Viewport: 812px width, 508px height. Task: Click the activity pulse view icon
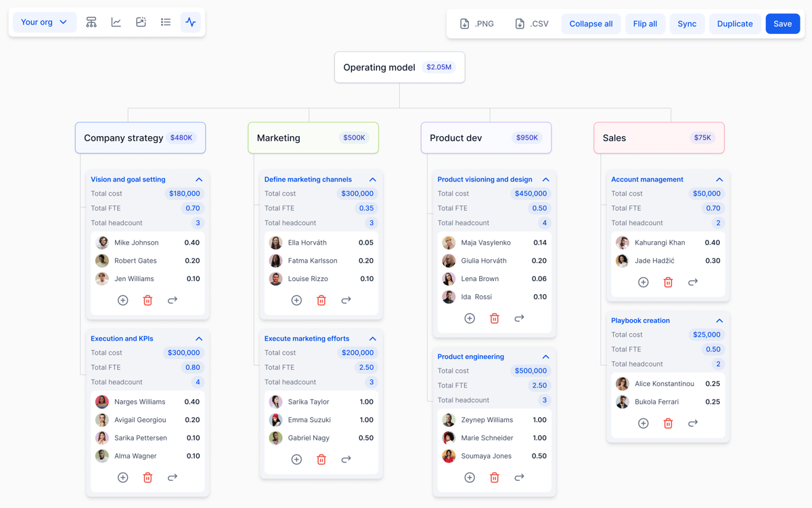tap(191, 22)
